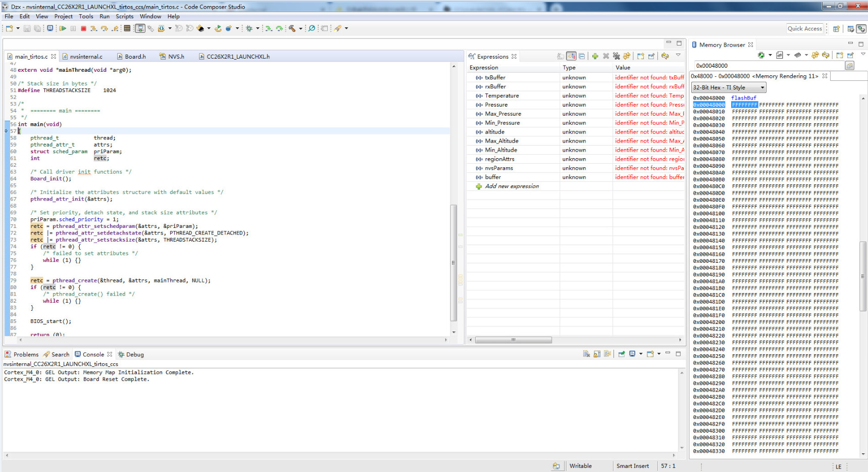Open a new Memory Browser window icon

840,55
